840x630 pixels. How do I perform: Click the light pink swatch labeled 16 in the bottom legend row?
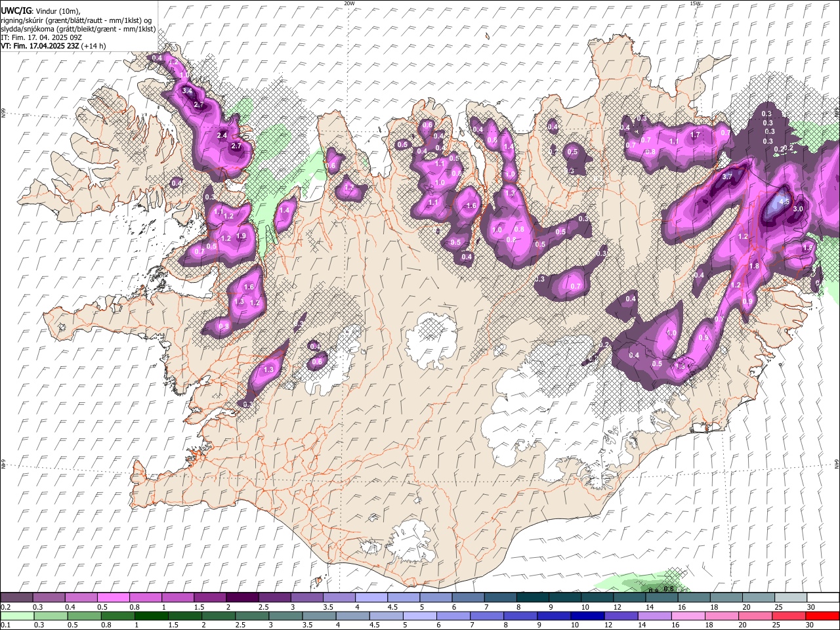pyautogui.click(x=688, y=616)
